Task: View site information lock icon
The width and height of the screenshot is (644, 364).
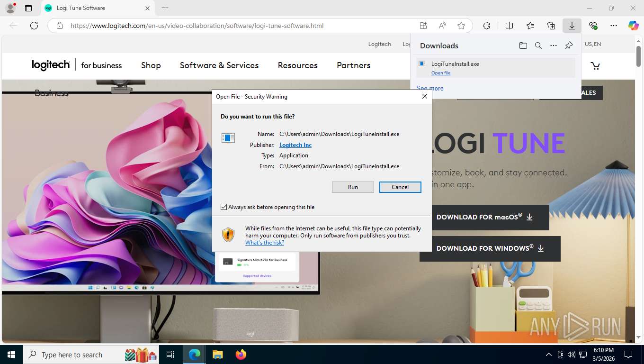Action: point(59,26)
